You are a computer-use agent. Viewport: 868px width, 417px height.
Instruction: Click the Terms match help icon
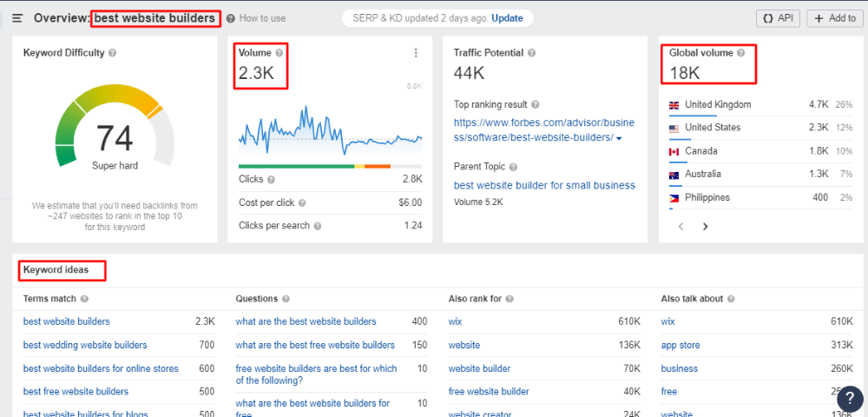coord(84,299)
